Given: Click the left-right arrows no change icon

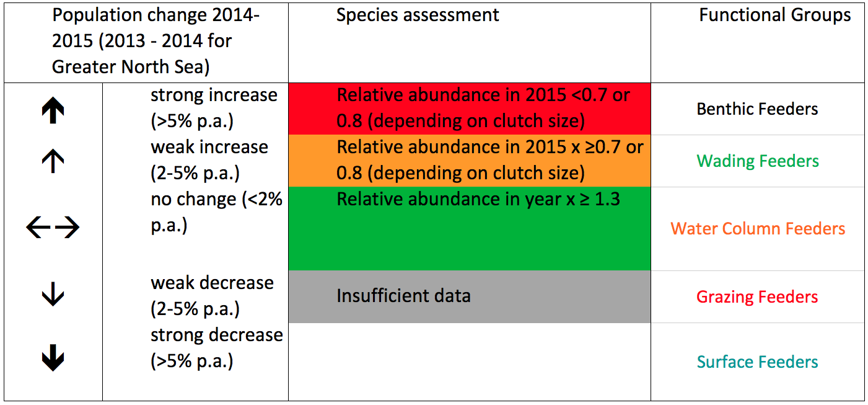Looking at the screenshot, I should point(53,229).
